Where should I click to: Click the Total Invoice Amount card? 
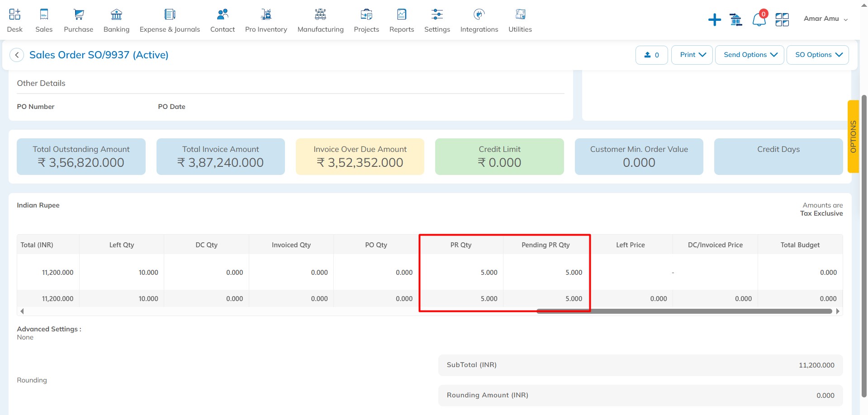click(x=221, y=156)
